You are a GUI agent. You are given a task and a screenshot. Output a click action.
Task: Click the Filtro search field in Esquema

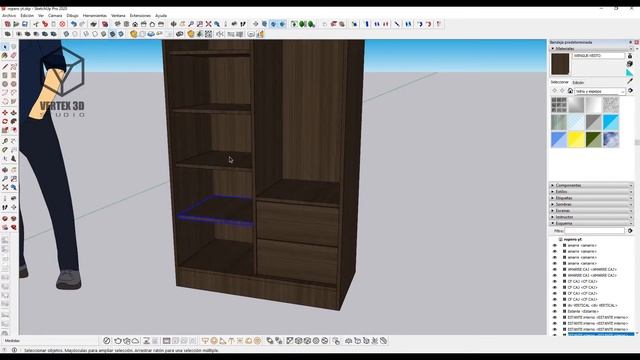point(594,231)
